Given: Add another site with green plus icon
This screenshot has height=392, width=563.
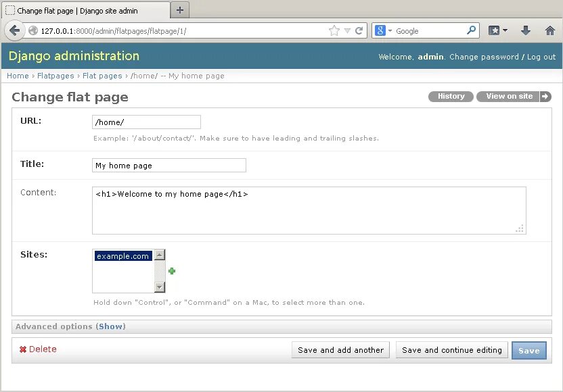Looking at the screenshot, I should [172, 271].
